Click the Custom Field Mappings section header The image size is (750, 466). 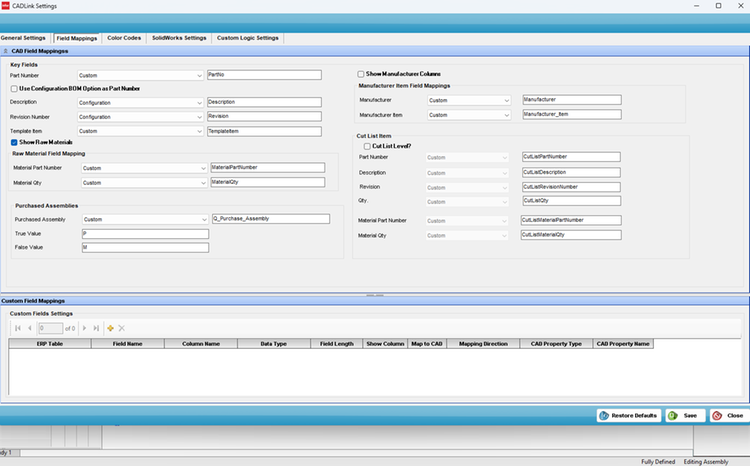[x=375, y=301]
